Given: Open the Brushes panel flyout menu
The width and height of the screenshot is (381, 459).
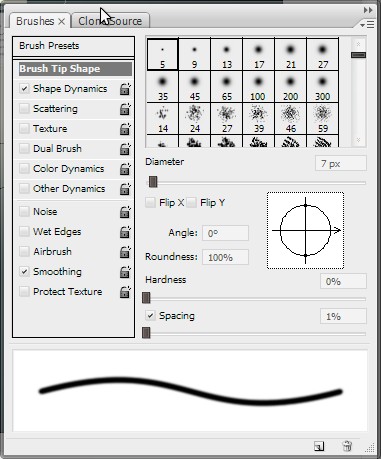Looking at the screenshot, I should [x=367, y=25].
